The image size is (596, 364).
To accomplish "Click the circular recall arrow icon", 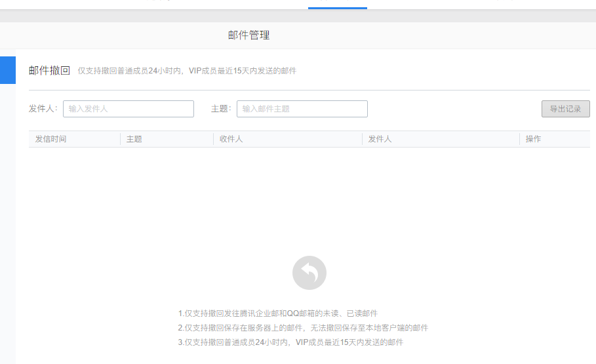I will 309,272.
